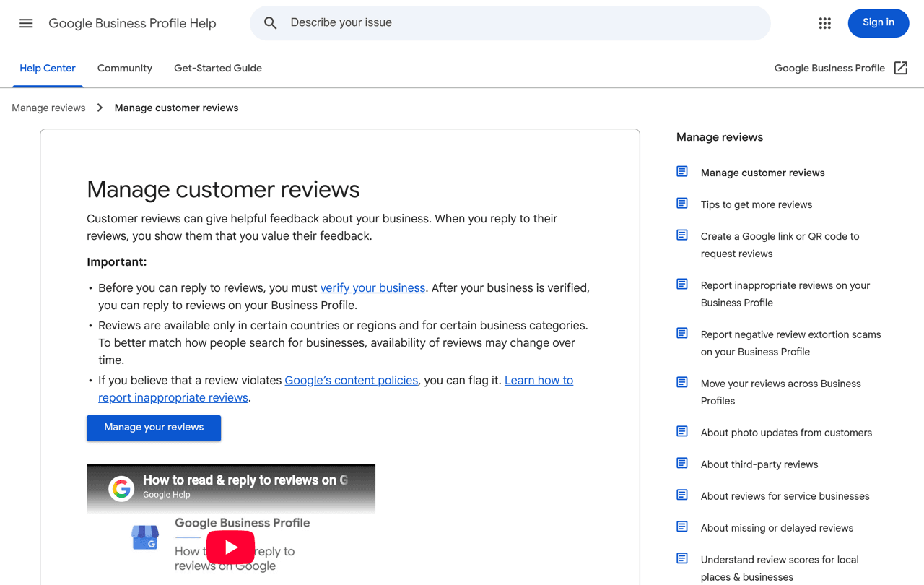Open the video title on the thumbnail

click(x=245, y=480)
